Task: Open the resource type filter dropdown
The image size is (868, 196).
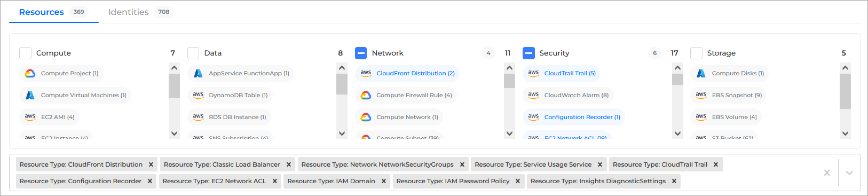Action: pos(849,173)
